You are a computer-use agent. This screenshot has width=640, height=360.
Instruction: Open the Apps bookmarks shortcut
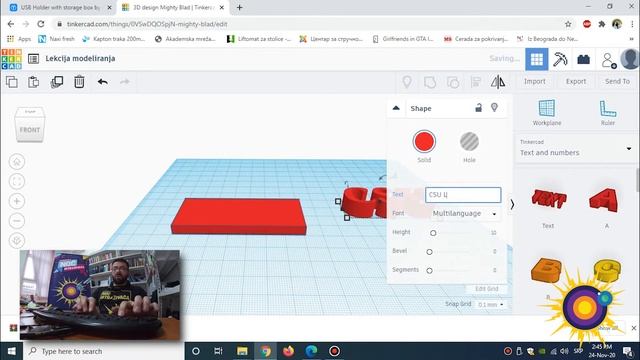click(x=19, y=39)
